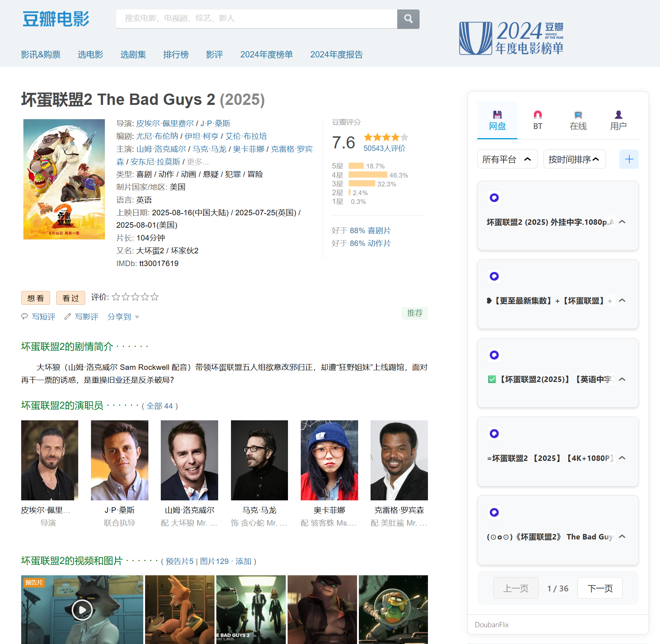Open writer 伊坦·柯亨 link
The image size is (660, 644).
(x=201, y=136)
